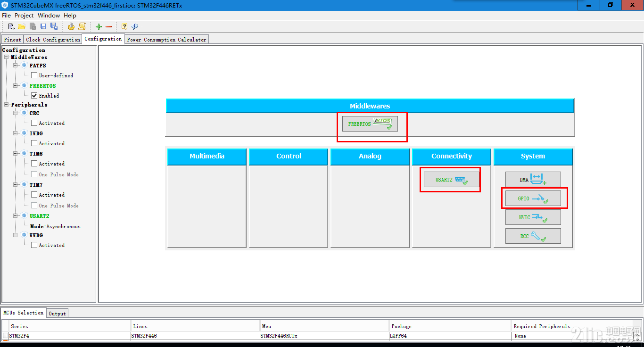Select the green FREERTOS tree label

pyautogui.click(x=43, y=86)
